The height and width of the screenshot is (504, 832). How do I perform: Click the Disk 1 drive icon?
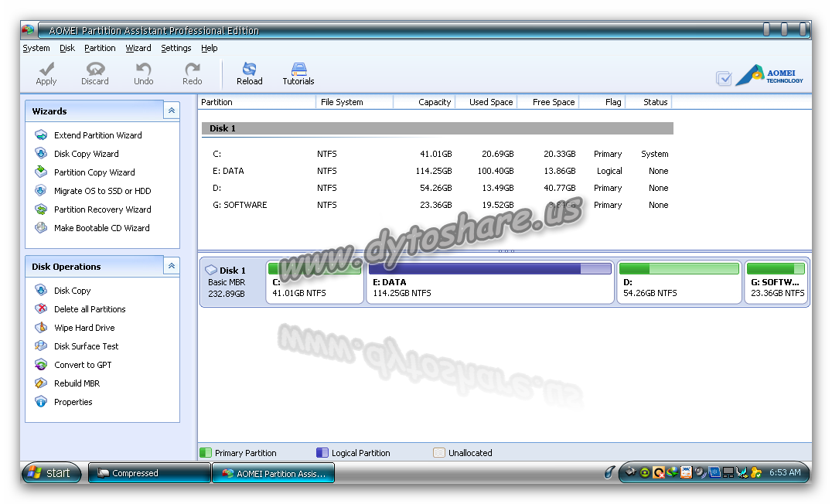coord(210,270)
